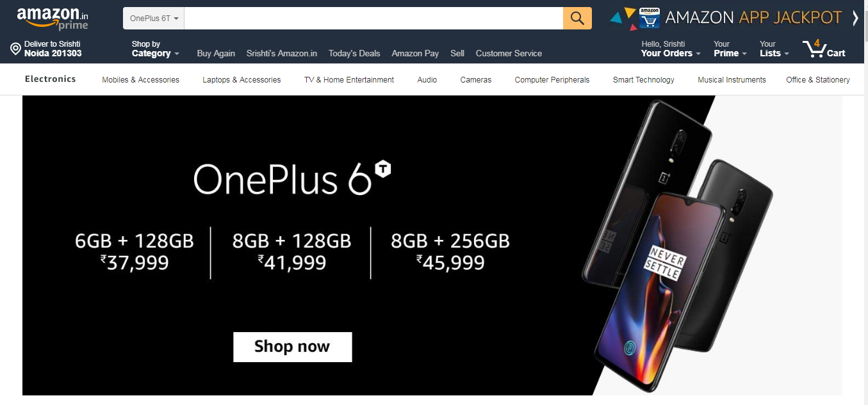868x405 pixels.
Task: Go to Smart Technology category
Action: click(x=643, y=80)
